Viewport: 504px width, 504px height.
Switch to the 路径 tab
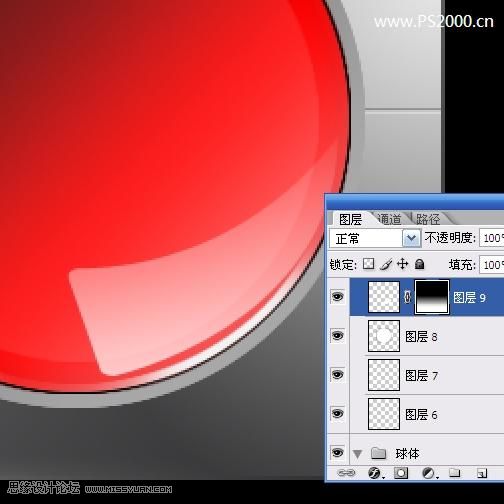pyautogui.click(x=428, y=219)
